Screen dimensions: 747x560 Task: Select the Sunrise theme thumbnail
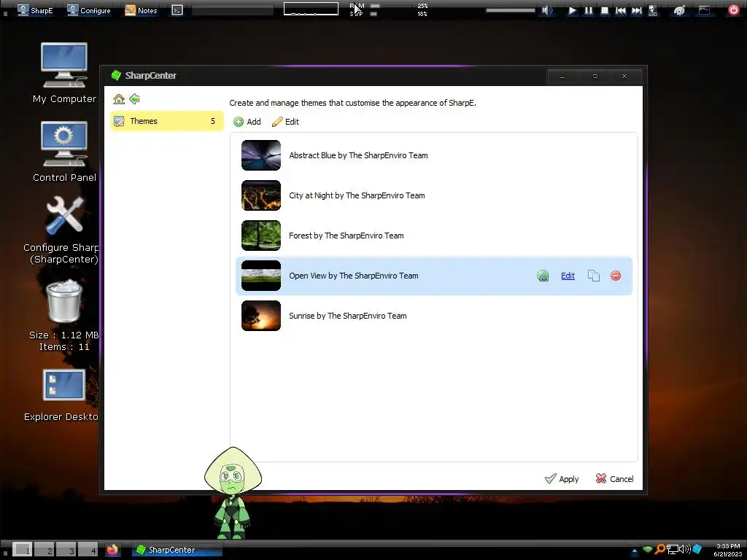(261, 316)
